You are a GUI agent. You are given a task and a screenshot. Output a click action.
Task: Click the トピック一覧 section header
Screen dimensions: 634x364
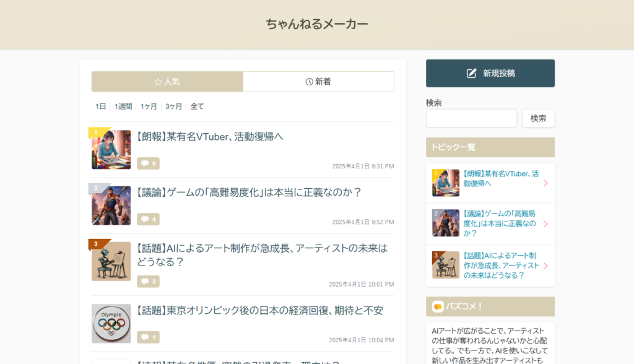(490, 147)
